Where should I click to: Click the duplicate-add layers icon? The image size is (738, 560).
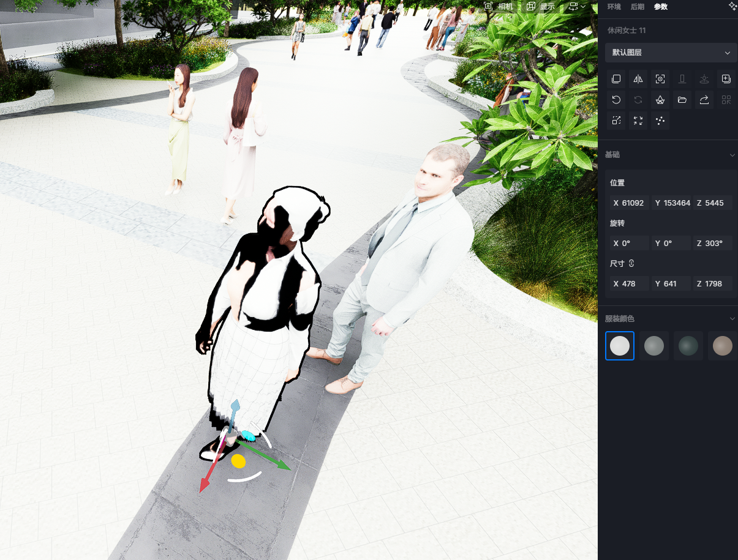point(726,79)
